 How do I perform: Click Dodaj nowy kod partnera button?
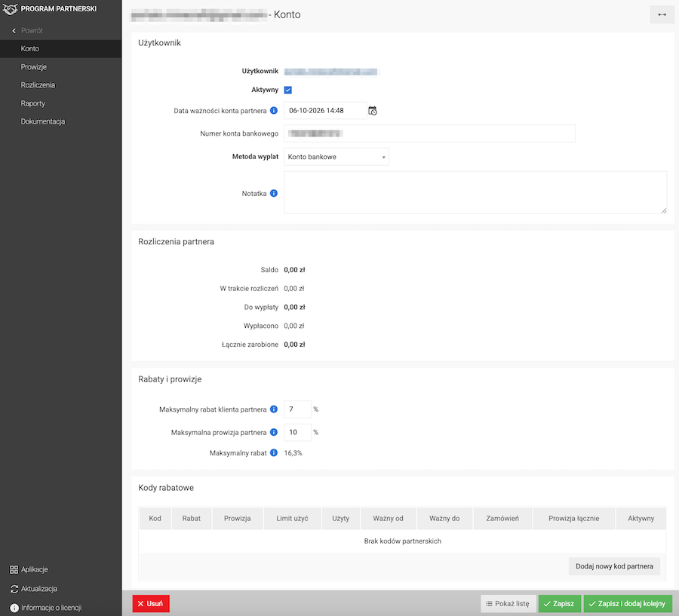click(x=614, y=566)
